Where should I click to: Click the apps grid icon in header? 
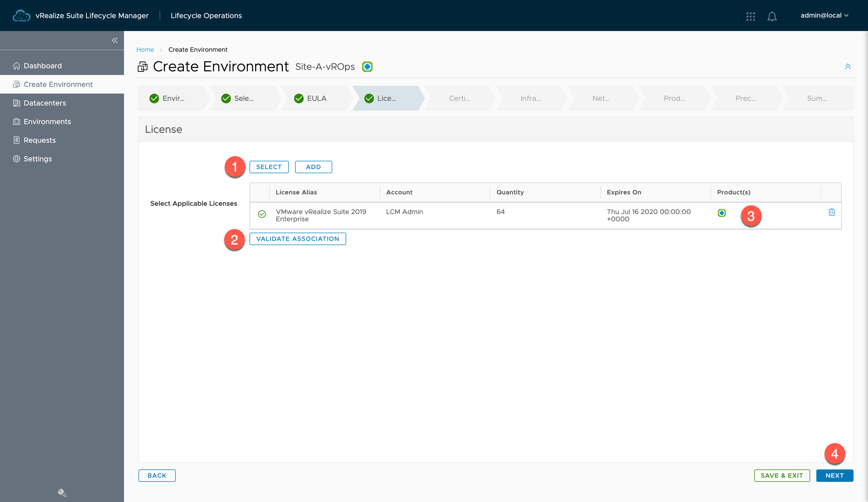point(750,16)
